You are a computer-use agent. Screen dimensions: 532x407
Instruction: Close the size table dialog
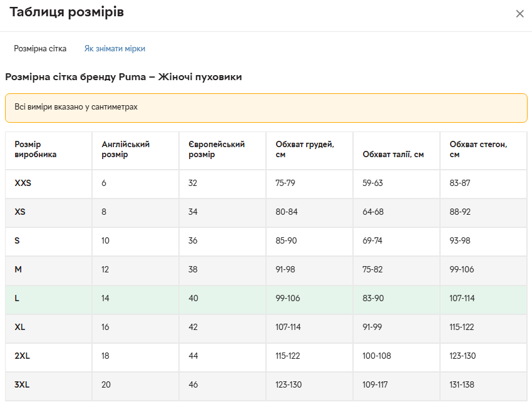pos(519,14)
